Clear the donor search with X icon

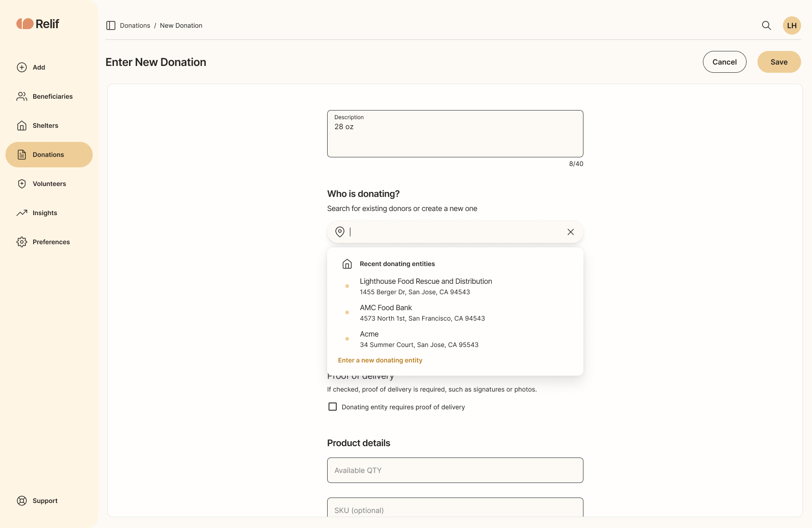pos(571,232)
